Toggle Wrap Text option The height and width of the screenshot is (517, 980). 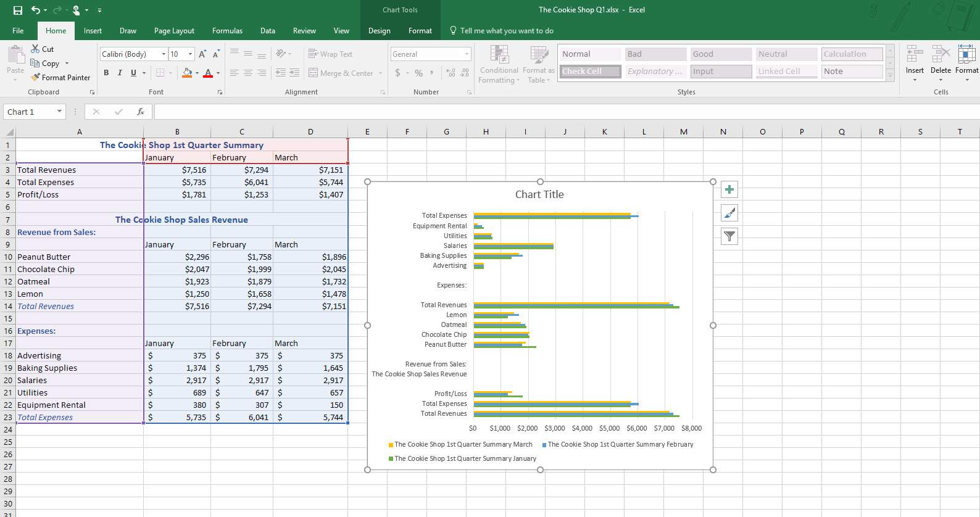330,54
